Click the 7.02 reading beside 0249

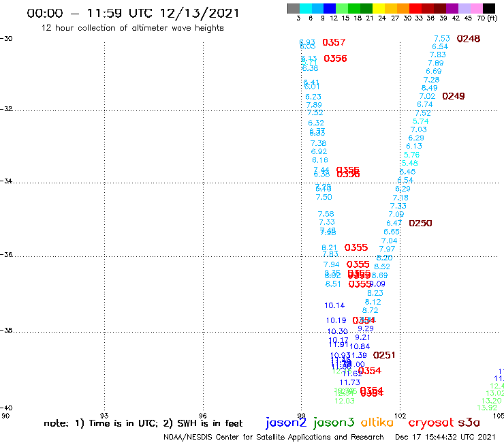pos(427,96)
